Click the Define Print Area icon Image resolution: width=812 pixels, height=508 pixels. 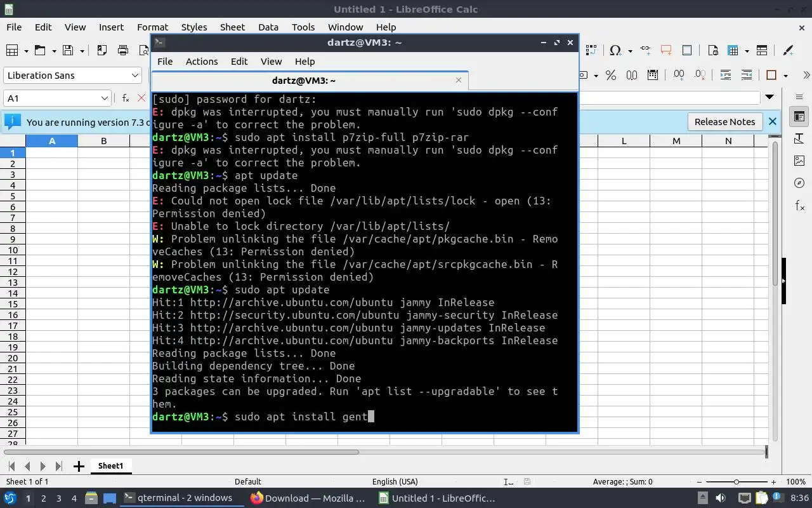pyautogui.click(x=713, y=51)
